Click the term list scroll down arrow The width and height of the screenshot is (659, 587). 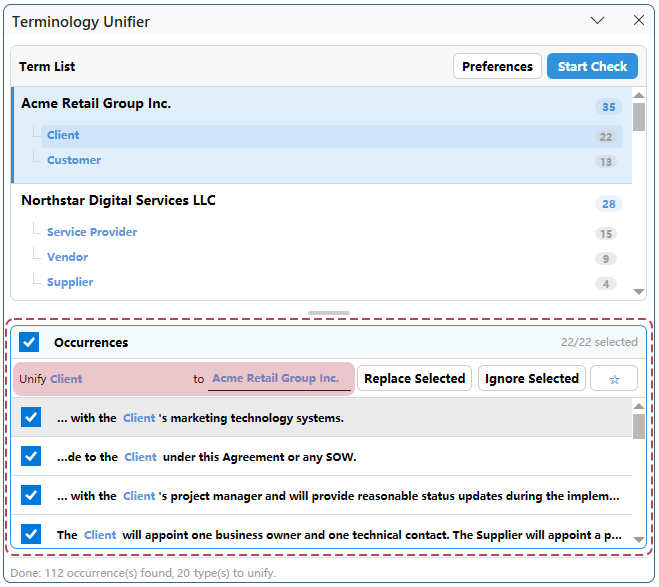tap(639, 292)
